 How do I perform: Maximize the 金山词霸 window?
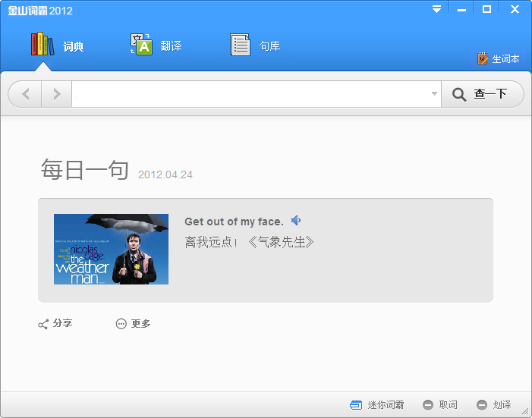click(486, 9)
